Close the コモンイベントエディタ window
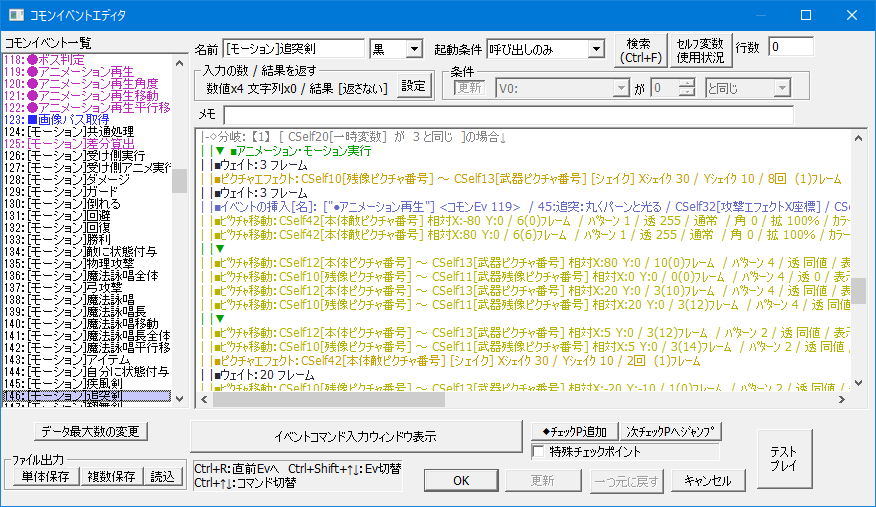 tap(851, 15)
